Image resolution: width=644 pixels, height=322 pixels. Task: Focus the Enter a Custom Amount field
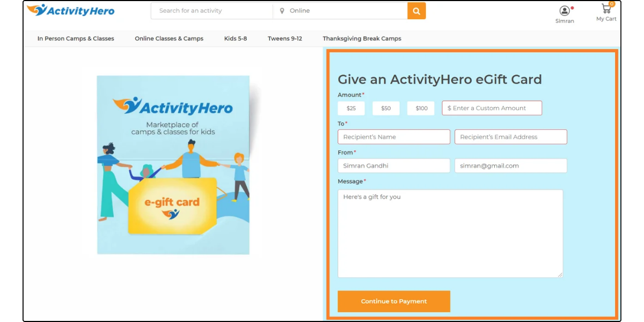click(x=492, y=108)
